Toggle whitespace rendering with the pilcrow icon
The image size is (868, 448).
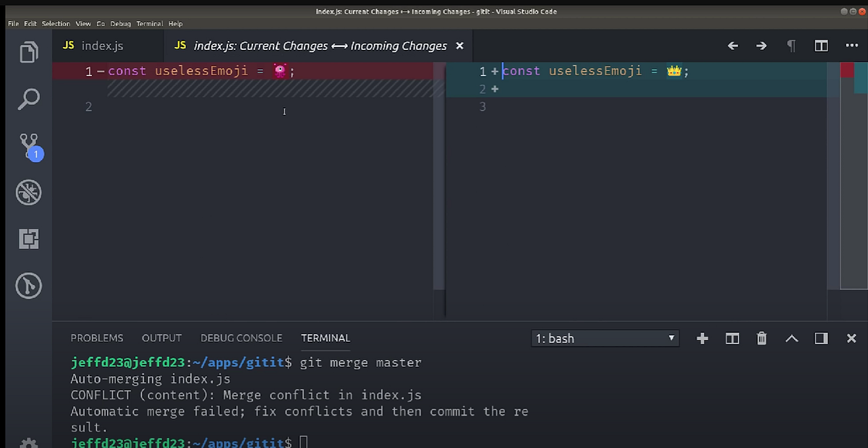tap(791, 45)
